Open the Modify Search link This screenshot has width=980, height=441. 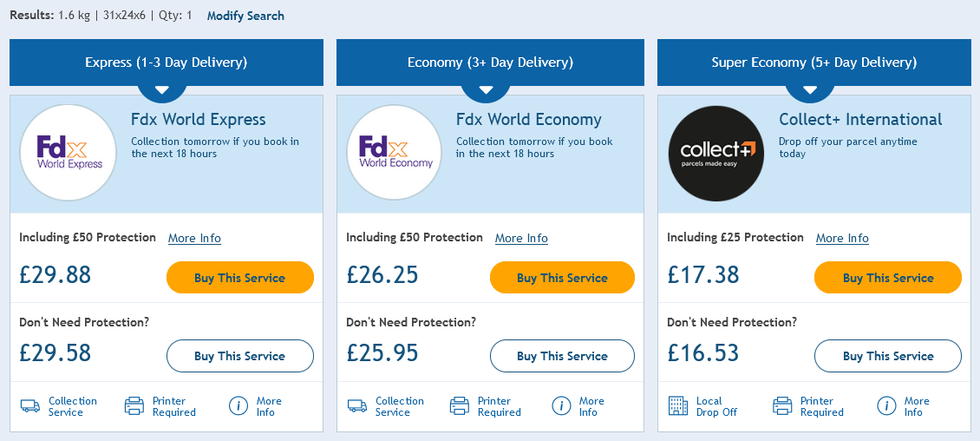point(245,16)
